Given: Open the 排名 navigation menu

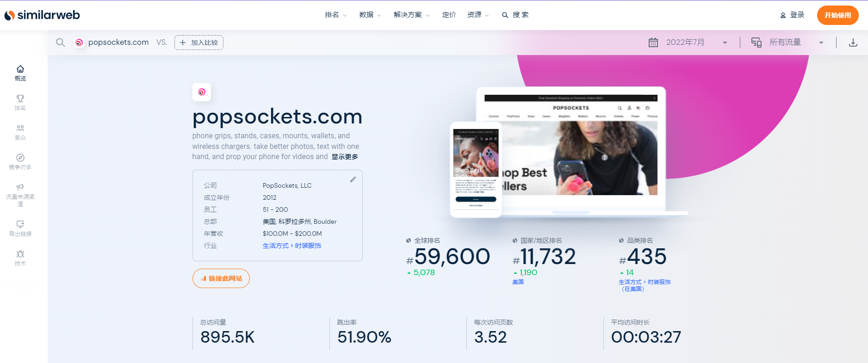Looking at the screenshot, I should (335, 15).
